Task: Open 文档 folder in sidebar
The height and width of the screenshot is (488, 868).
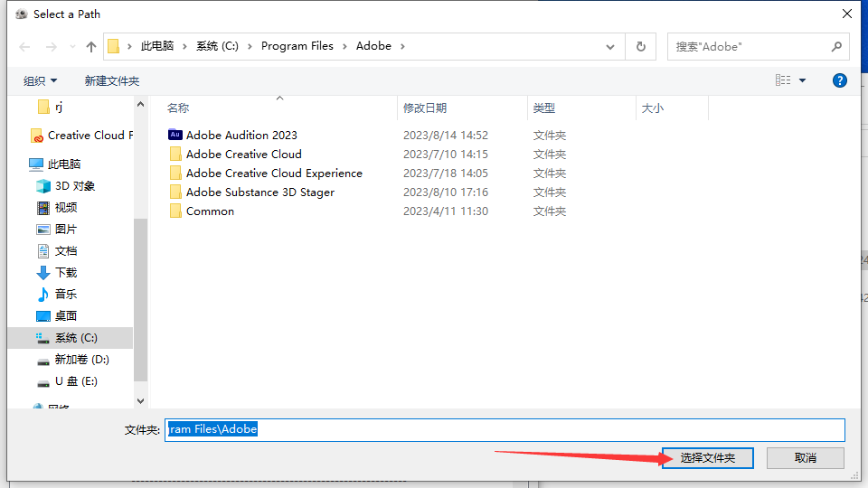Action: click(x=56, y=251)
